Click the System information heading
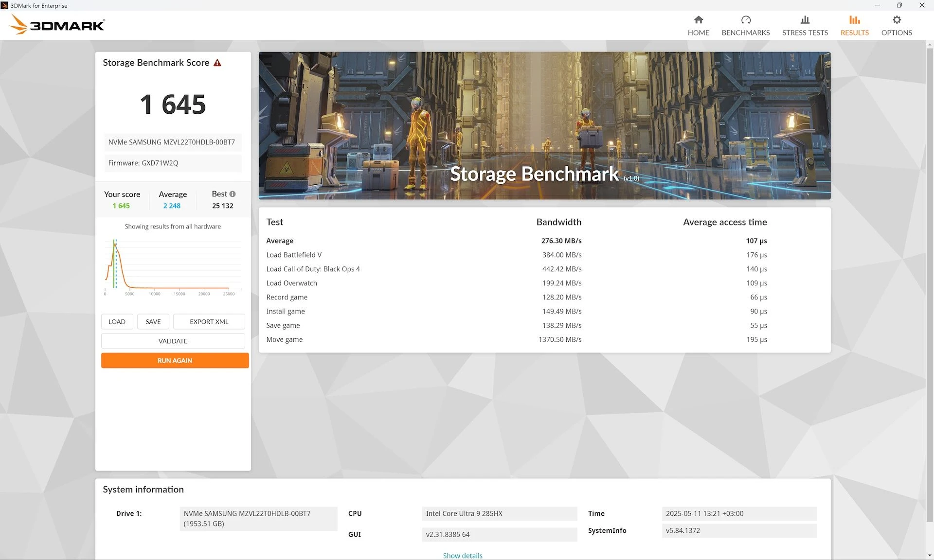This screenshot has height=560, width=934. 143,490
